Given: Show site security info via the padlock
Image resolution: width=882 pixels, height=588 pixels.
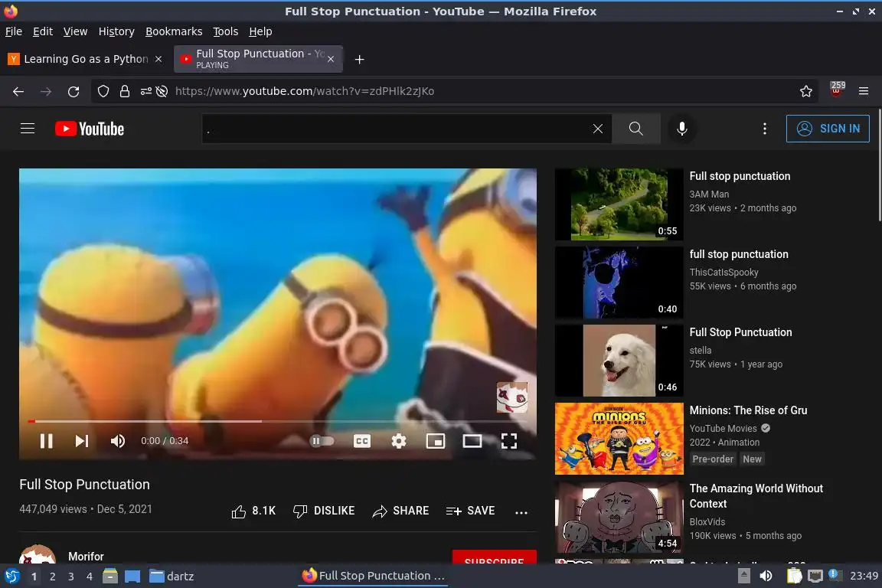Looking at the screenshot, I should [125, 91].
